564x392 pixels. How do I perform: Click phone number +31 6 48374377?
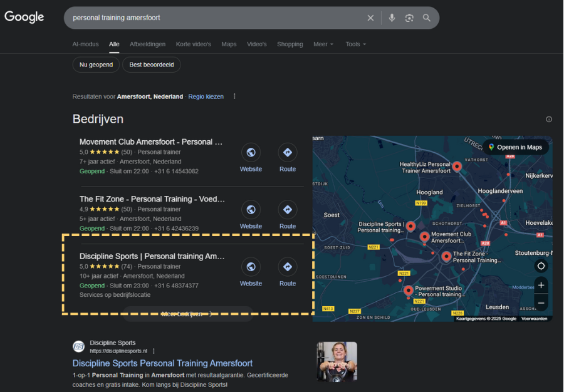point(176,286)
